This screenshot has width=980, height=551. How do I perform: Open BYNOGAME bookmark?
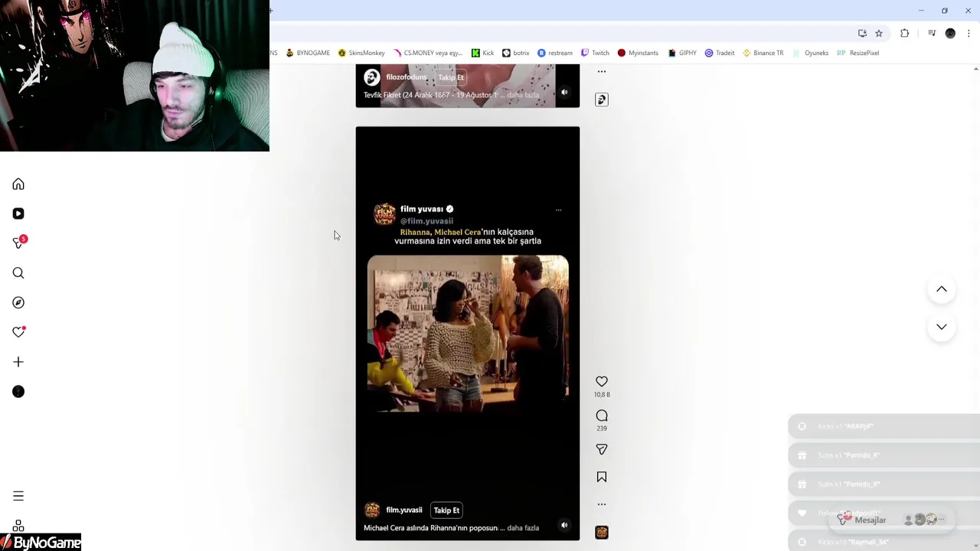point(308,53)
